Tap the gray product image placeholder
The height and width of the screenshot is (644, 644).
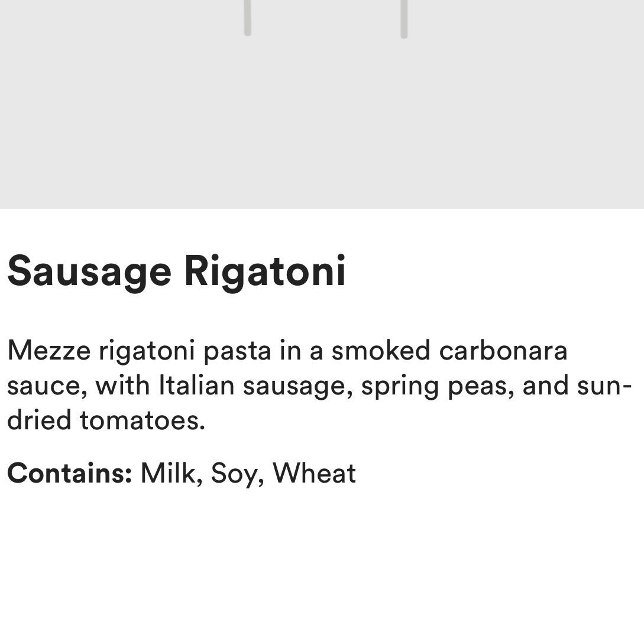click(322, 104)
